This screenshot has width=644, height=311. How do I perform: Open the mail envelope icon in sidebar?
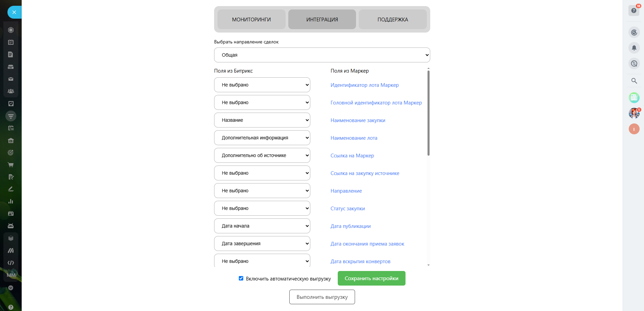click(11, 79)
